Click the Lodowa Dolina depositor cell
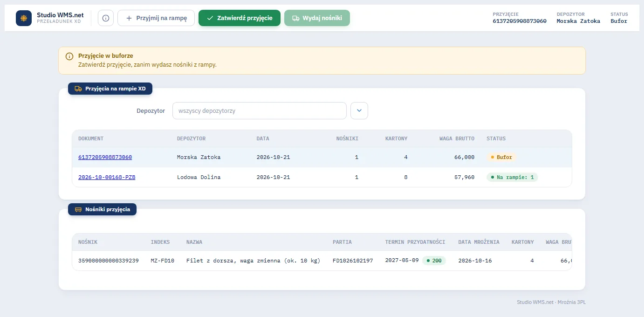This screenshot has height=317, width=644. [x=199, y=177]
